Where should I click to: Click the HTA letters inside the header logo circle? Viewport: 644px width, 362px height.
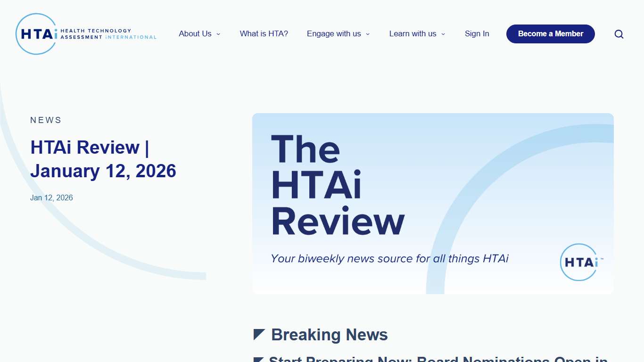(36, 33)
